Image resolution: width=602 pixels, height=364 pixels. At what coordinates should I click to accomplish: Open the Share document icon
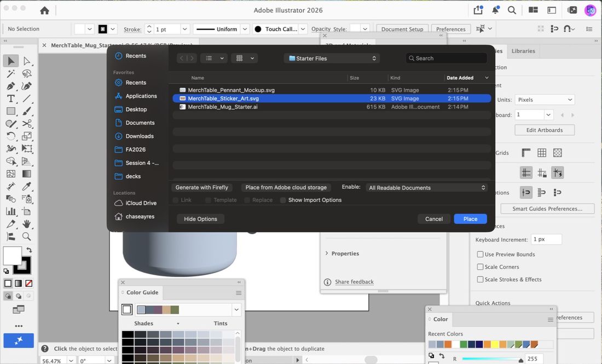pos(478,10)
